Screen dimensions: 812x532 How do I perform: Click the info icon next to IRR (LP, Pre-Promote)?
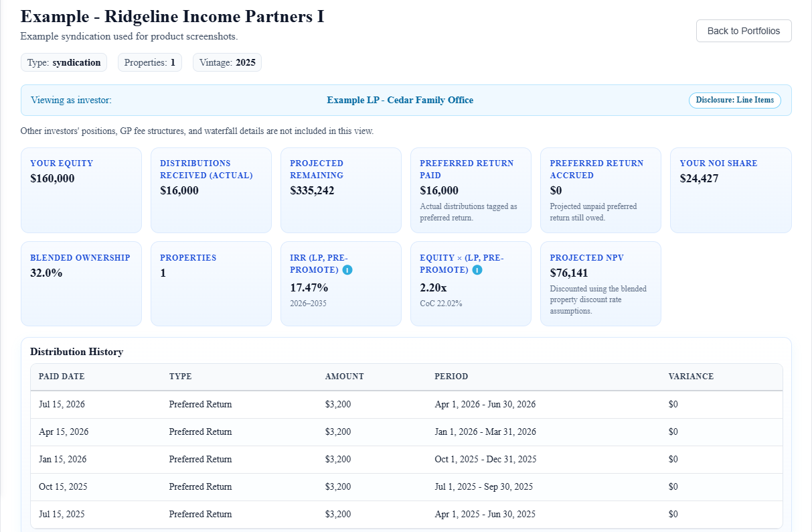pos(347,270)
